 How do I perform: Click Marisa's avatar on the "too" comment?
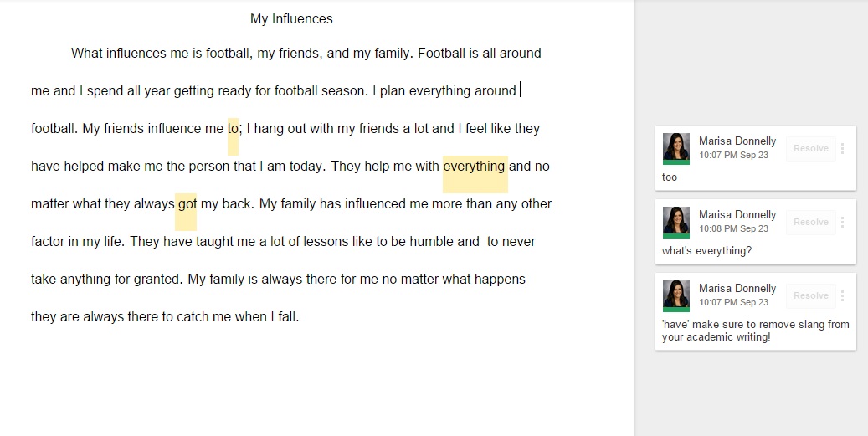click(675, 148)
